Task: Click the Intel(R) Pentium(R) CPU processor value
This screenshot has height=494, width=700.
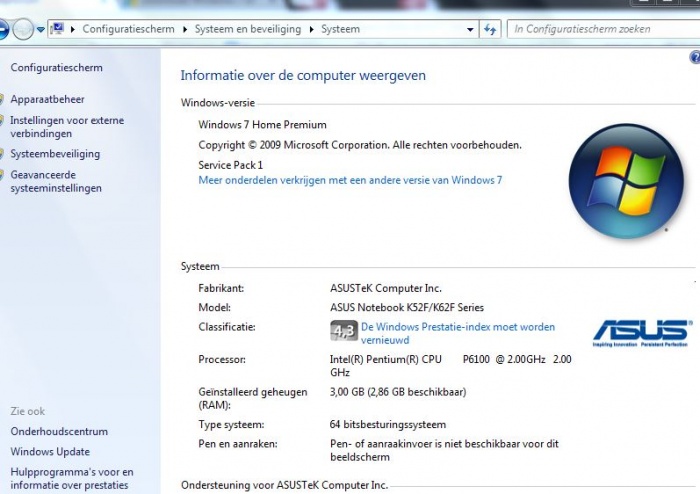Action: click(x=450, y=365)
